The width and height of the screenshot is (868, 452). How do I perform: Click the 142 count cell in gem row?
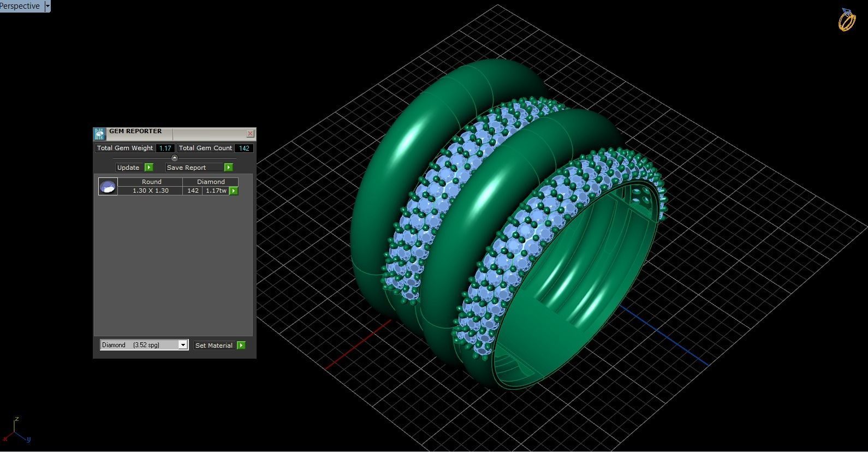pos(193,191)
